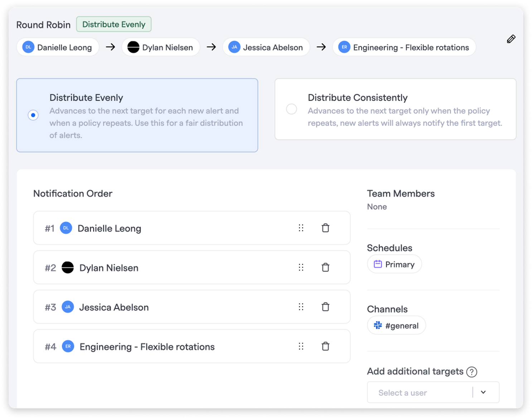Click drag handle for Jessica Abelson row
Viewport: 532px width, 419px height.
point(301,307)
